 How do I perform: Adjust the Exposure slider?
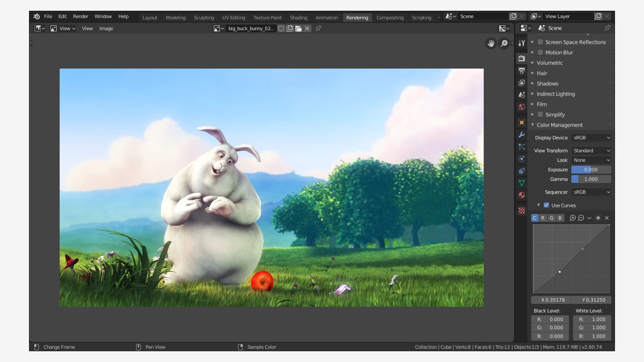pyautogui.click(x=591, y=169)
